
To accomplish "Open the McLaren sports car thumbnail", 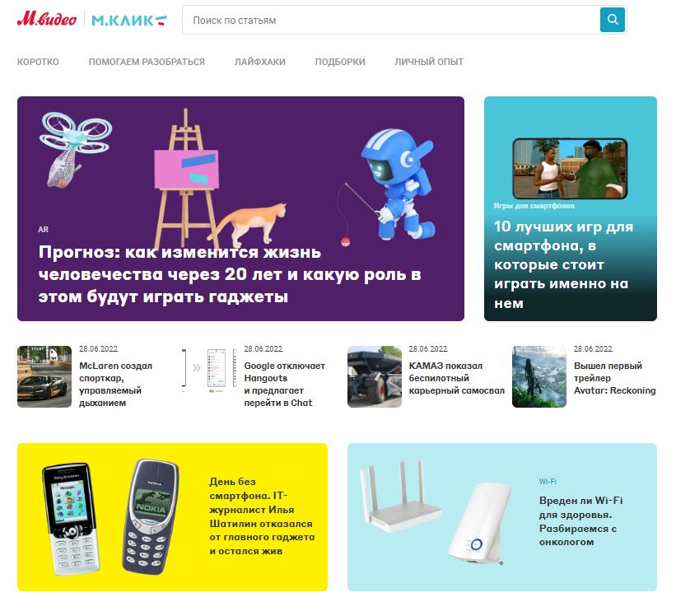I will click(44, 376).
